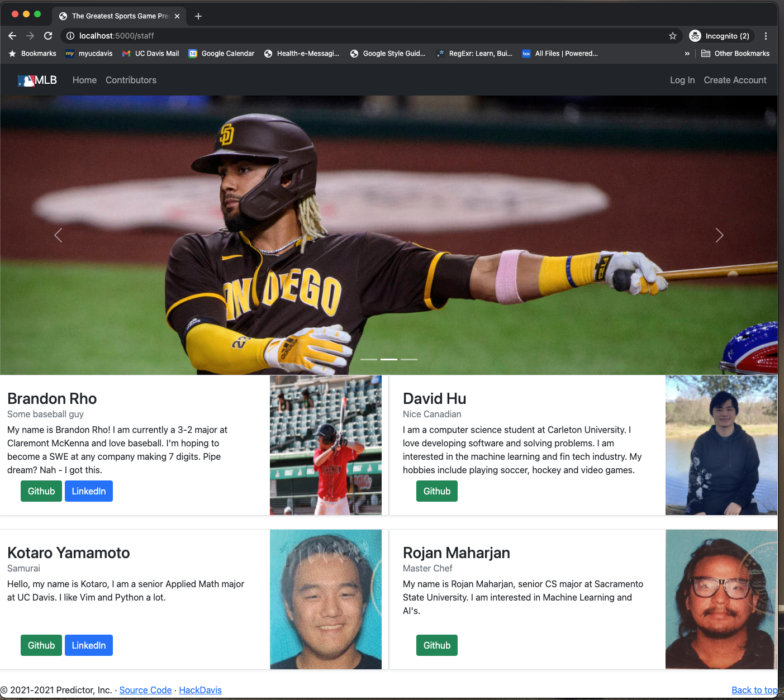
Task: Open the Other Bookmarks folder
Action: coord(735,54)
